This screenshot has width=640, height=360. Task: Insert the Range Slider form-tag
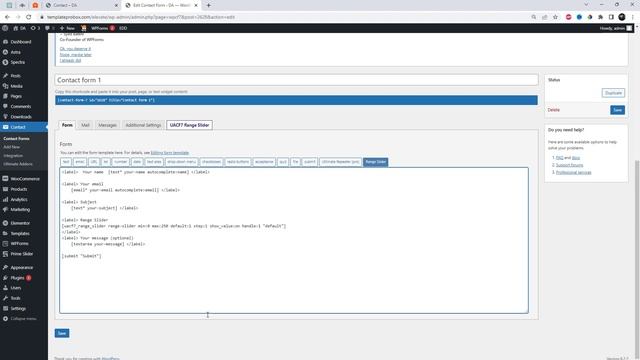click(376, 162)
